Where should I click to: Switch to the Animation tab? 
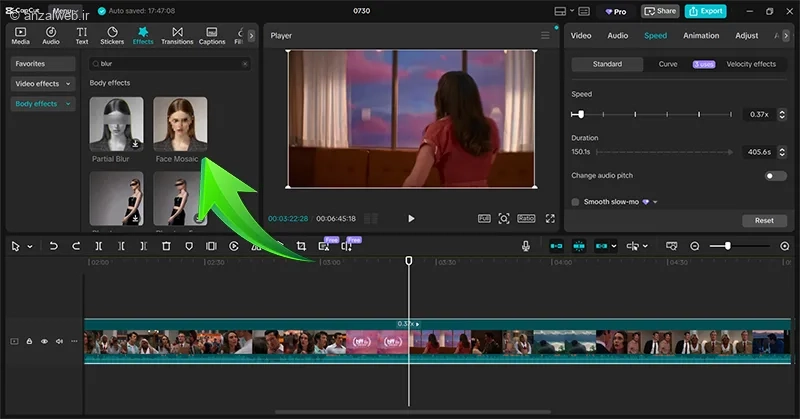point(701,36)
